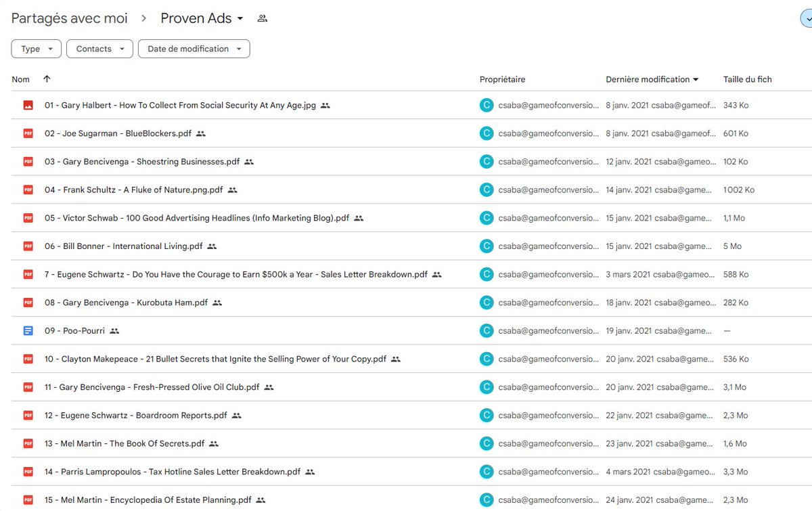Click shared icon after 09 - Poo-Pourri

click(114, 331)
